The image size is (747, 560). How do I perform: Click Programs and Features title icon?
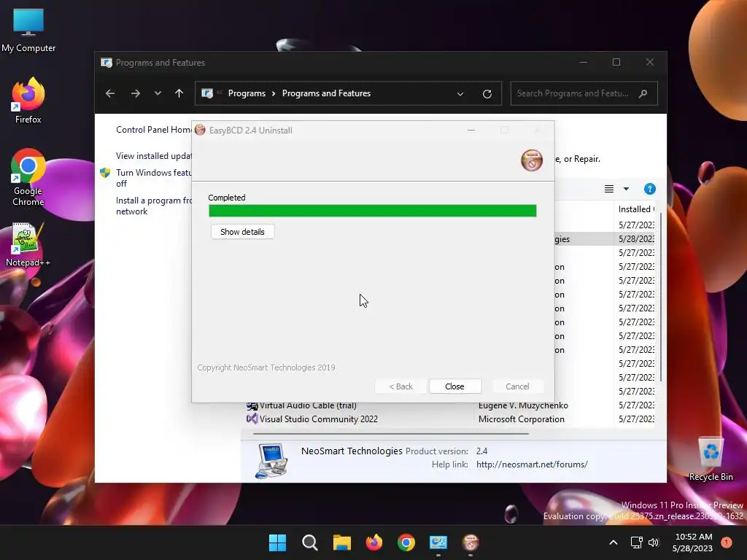point(107,63)
